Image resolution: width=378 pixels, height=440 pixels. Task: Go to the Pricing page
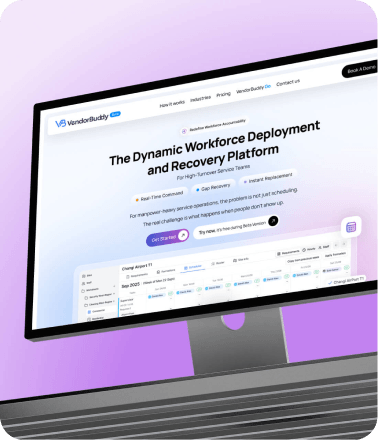tap(223, 94)
